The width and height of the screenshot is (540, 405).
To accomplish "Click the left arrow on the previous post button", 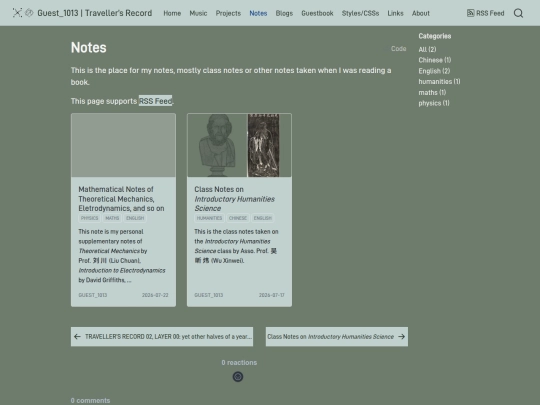I will [77, 337].
